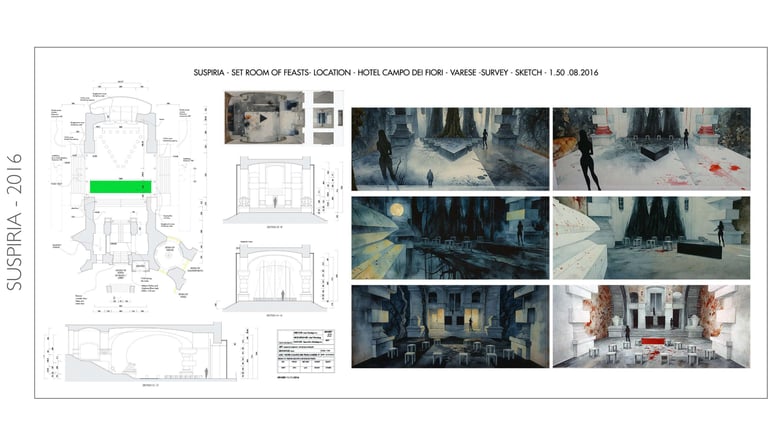The image size is (768, 445).
Task: Click the vertical "SUSPIRIA - 2016" side title
Action: [x=15, y=222]
